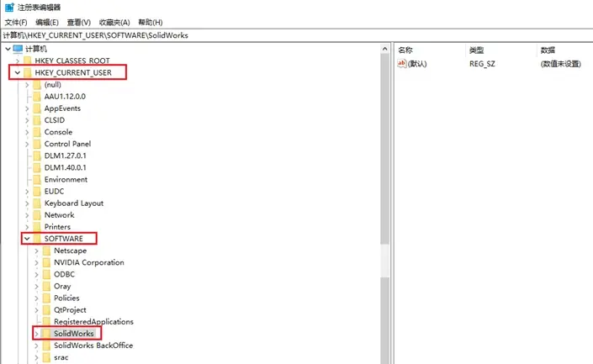Expand the Policies key chevron

click(37, 298)
